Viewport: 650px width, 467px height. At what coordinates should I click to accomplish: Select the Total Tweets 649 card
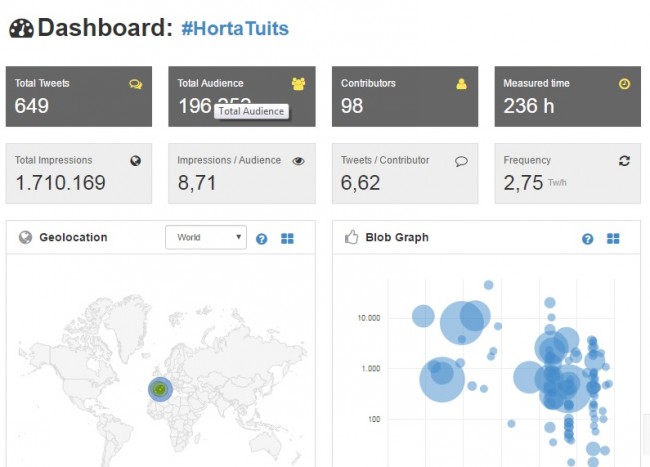pyautogui.click(x=78, y=97)
